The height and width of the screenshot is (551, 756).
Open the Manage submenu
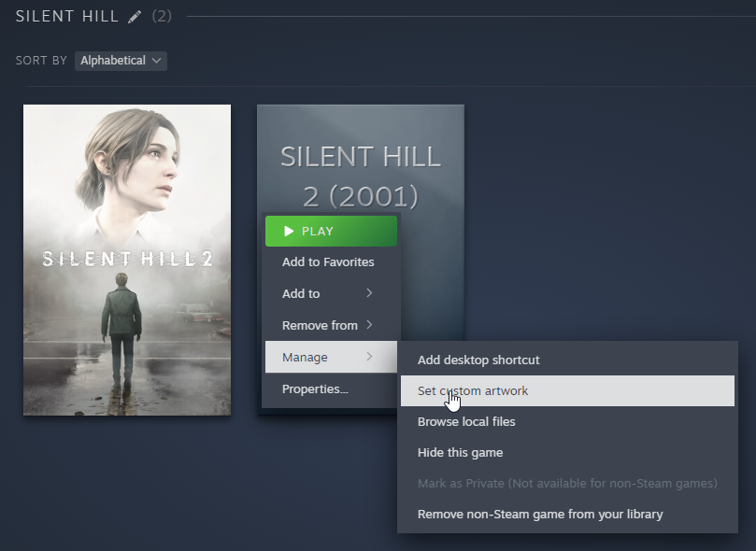tap(331, 357)
